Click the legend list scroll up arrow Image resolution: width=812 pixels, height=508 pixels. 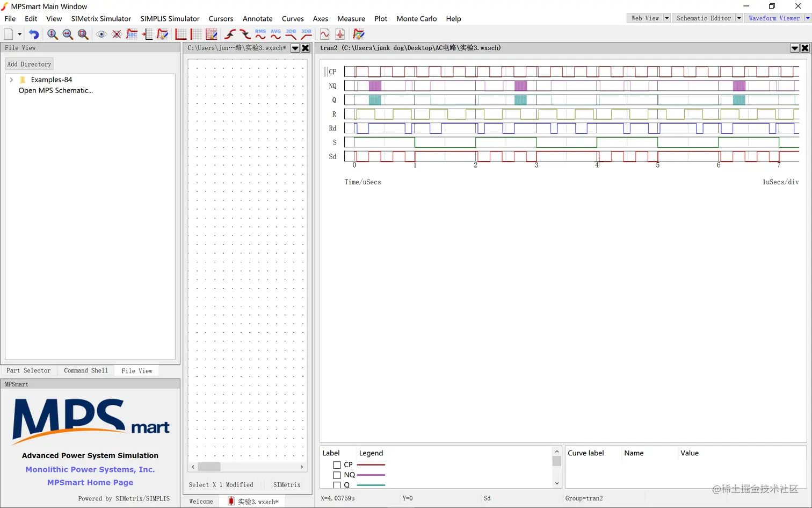(x=557, y=452)
